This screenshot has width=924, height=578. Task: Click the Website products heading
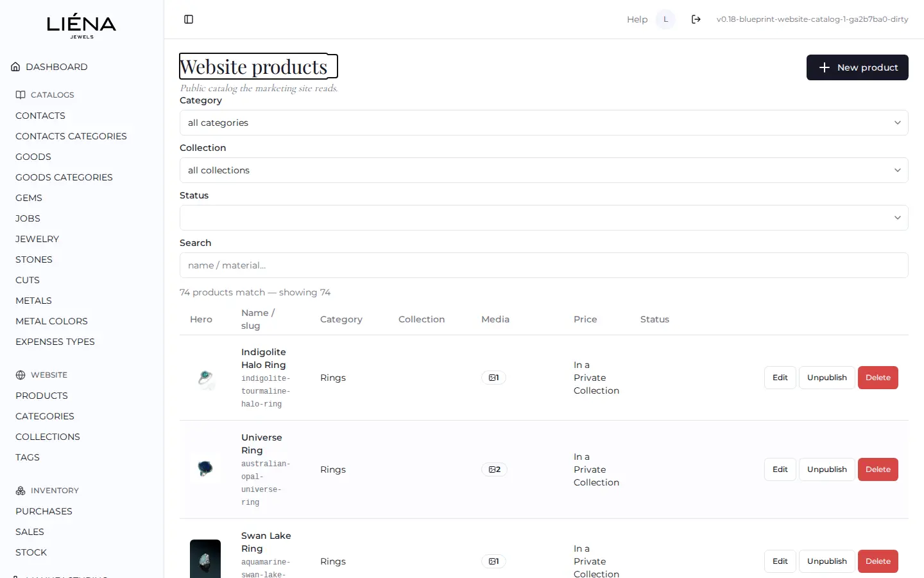click(x=253, y=67)
